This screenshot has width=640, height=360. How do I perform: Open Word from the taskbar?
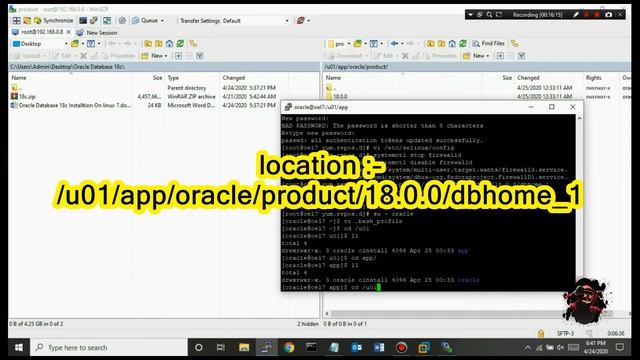point(379,347)
